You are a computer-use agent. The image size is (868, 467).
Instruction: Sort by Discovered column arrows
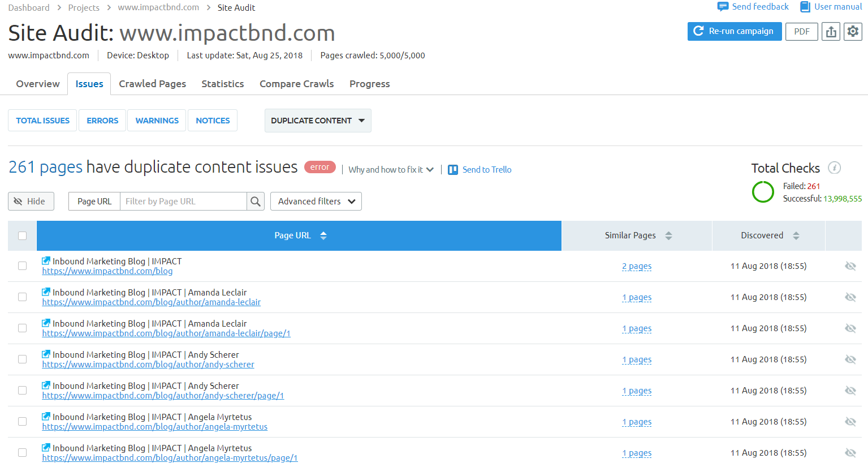click(x=796, y=235)
